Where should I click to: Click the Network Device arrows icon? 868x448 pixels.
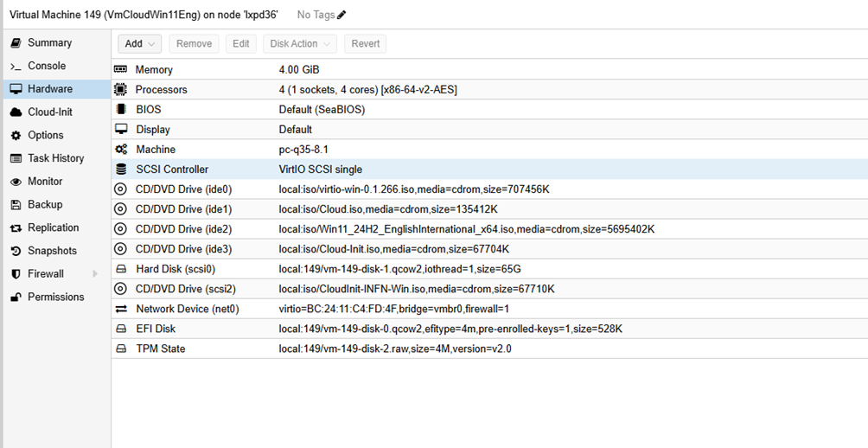pos(121,309)
